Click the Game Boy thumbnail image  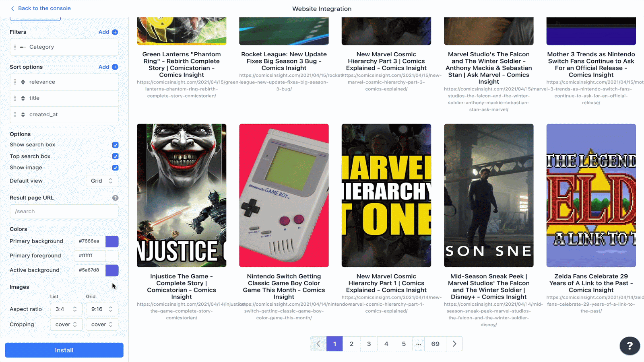click(x=284, y=195)
